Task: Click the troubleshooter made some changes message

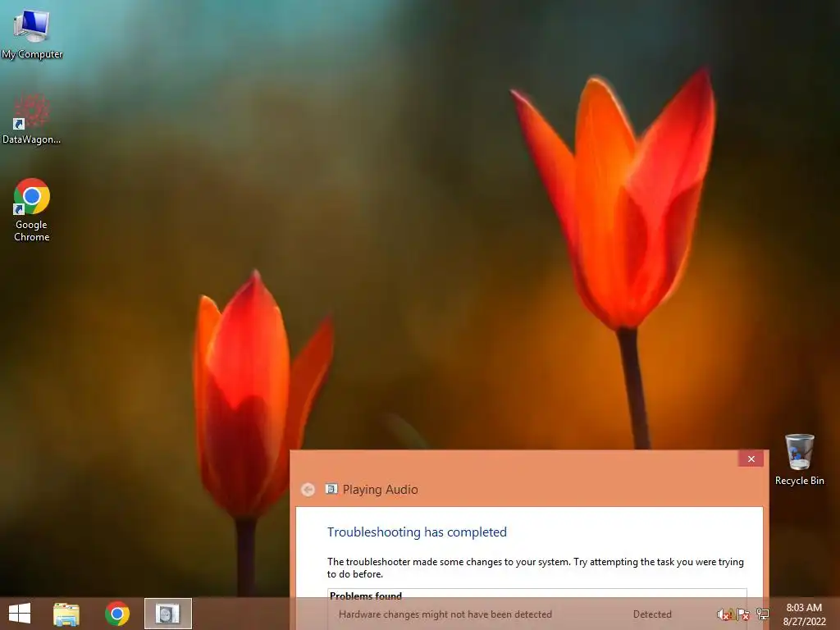Action: [535, 568]
